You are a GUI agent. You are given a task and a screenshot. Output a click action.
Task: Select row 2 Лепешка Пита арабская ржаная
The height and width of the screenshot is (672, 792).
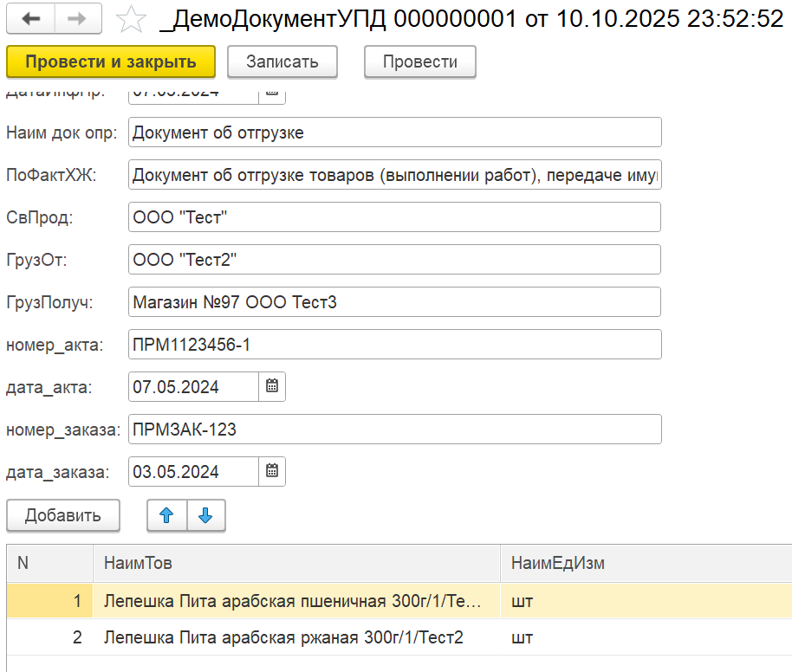click(x=283, y=638)
